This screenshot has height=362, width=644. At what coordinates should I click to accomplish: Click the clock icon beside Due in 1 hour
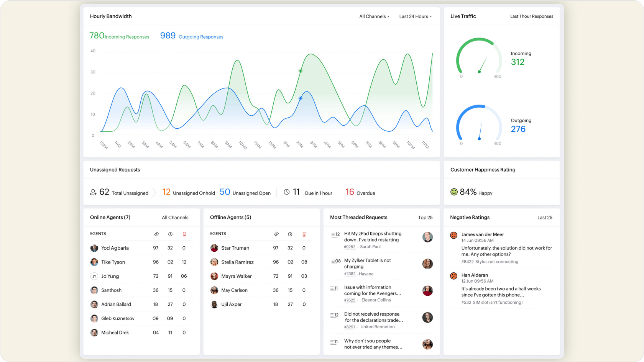[287, 192]
